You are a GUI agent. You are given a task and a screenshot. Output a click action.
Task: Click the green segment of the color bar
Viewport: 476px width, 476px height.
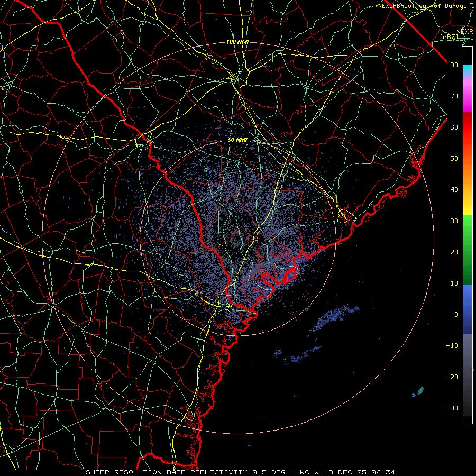467,250
